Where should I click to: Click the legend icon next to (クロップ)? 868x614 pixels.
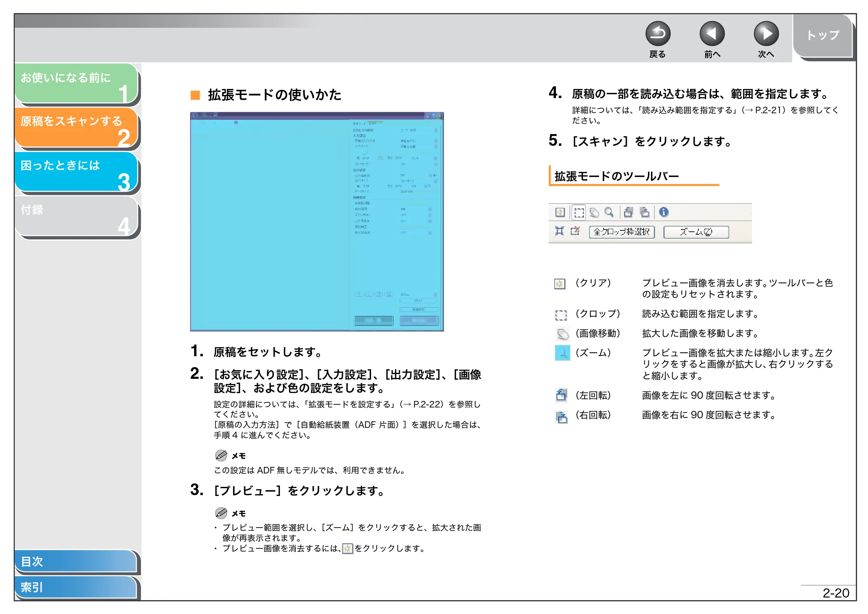561,315
